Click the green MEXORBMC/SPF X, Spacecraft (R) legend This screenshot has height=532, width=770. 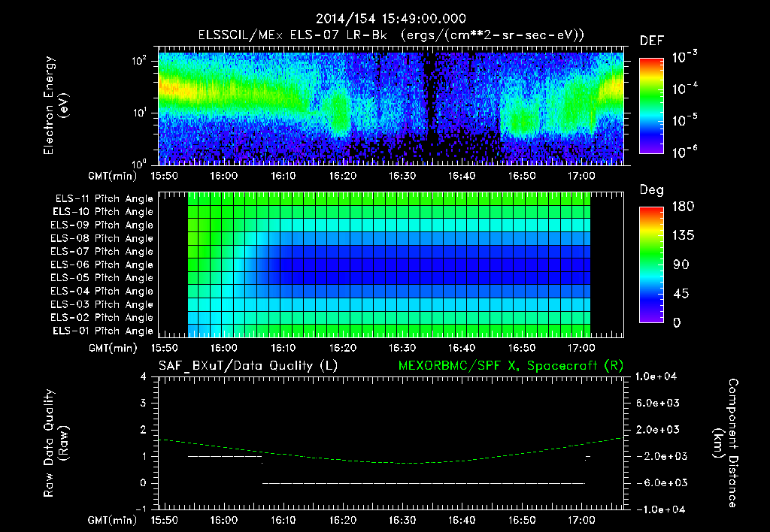pos(511,366)
